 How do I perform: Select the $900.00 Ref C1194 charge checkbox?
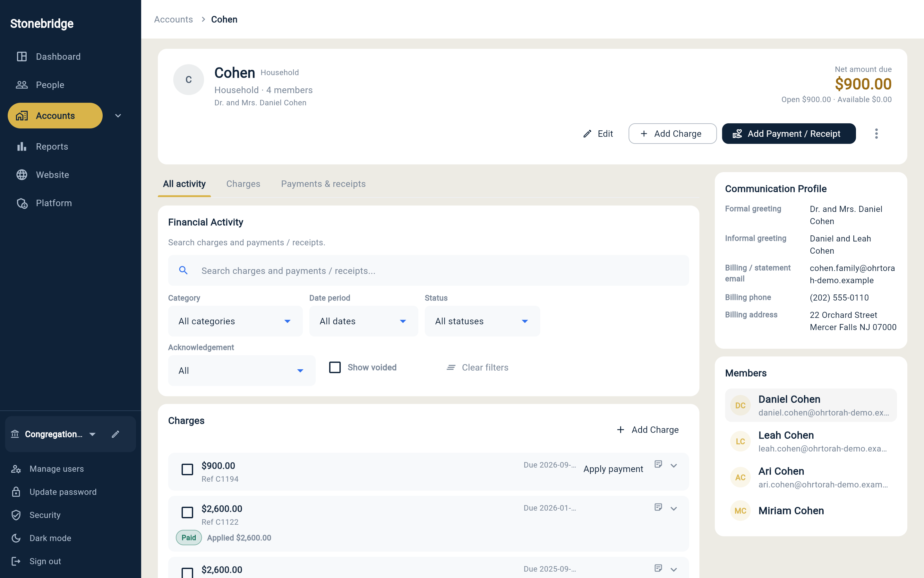pos(187,469)
